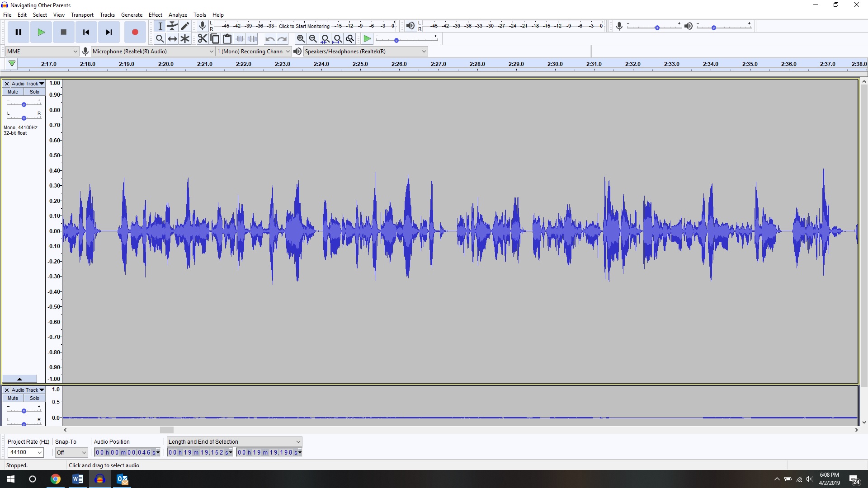Fit the whole project in window

point(337,38)
